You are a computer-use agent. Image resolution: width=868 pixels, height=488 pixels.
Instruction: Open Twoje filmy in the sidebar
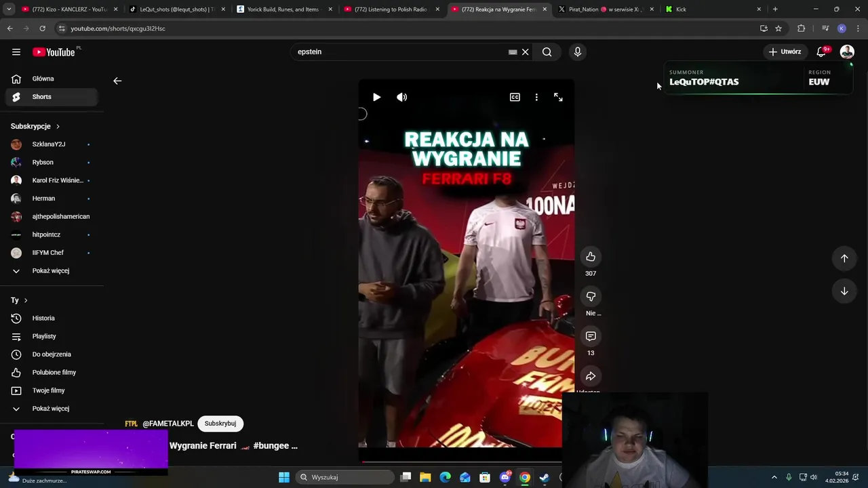(52, 390)
